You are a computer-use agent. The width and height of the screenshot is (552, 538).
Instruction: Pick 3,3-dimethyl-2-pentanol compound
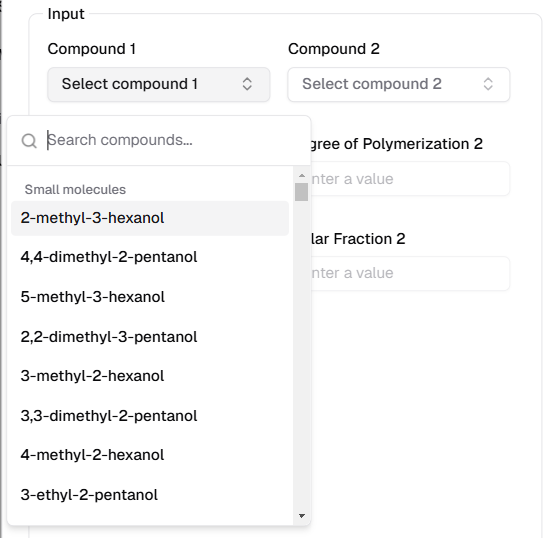coord(150,416)
